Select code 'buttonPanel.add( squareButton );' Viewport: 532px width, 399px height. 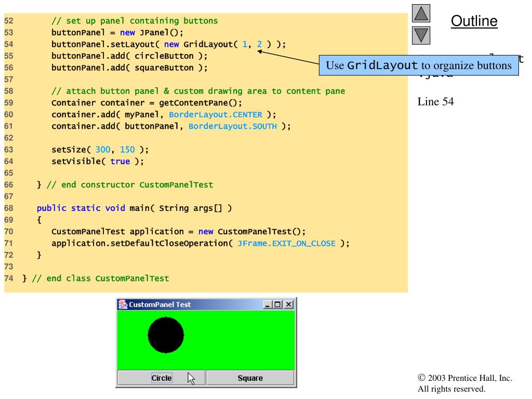point(129,68)
